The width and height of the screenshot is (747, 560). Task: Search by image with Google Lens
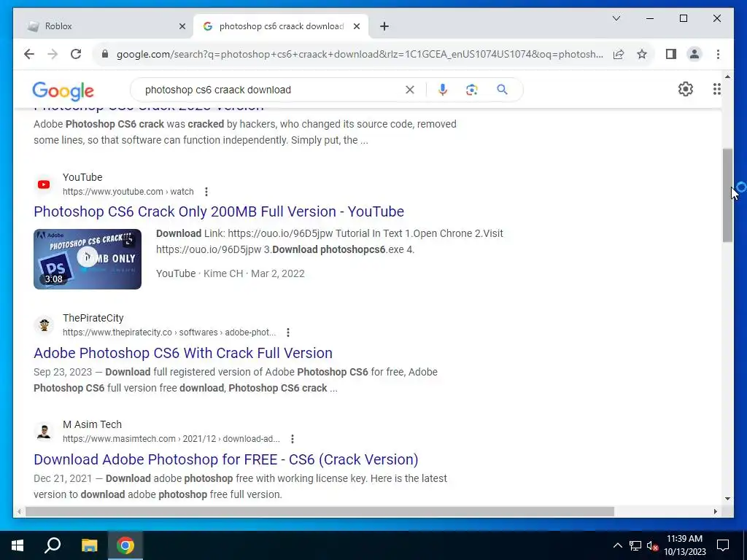click(472, 90)
